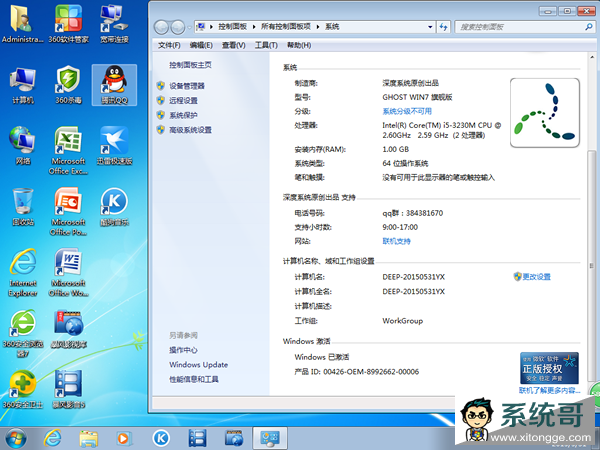Select the 网络 desktop icon
600x450 pixels.
23,146
